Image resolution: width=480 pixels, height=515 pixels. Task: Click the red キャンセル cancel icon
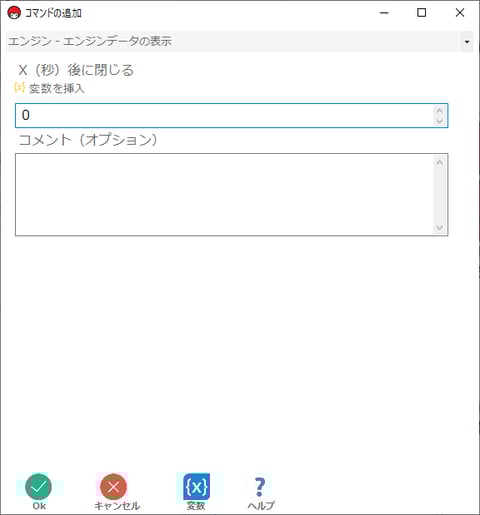point(113,487)
